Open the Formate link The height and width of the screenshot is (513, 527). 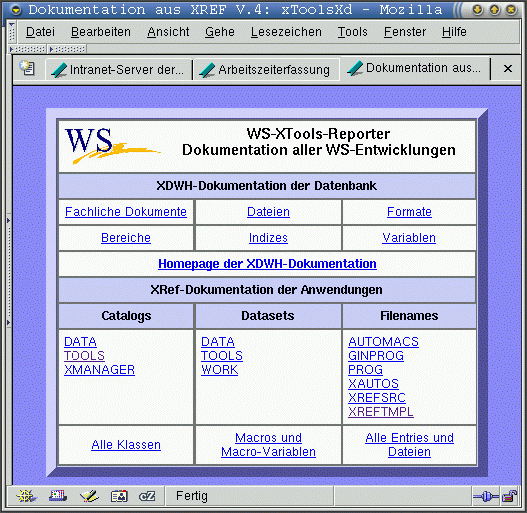(x=409, y=212)
